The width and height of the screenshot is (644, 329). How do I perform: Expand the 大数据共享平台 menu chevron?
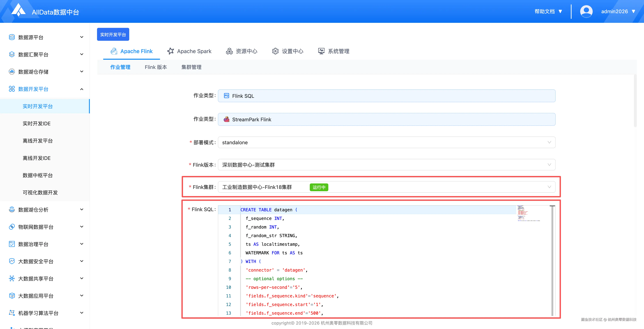coord(82,278)
